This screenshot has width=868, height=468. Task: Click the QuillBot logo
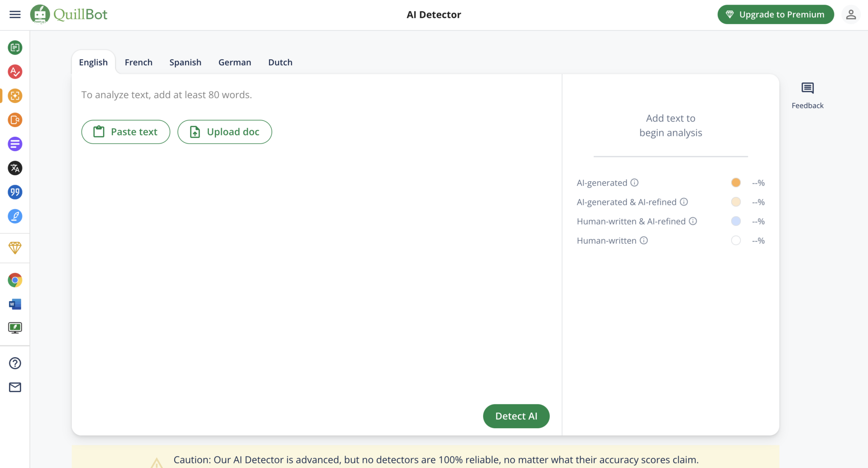[x=69, y=14]
